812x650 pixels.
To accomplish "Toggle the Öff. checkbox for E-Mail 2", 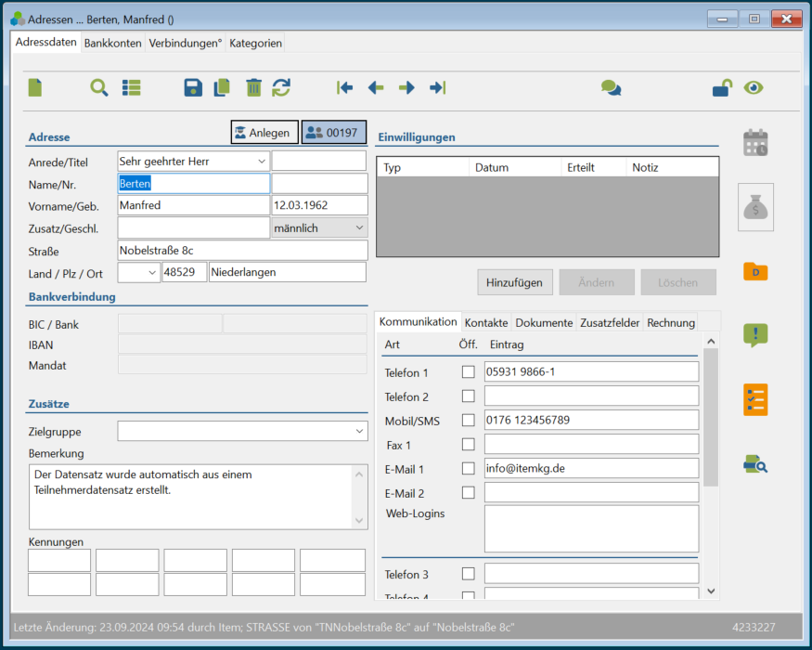I will [x=468, y=492].
